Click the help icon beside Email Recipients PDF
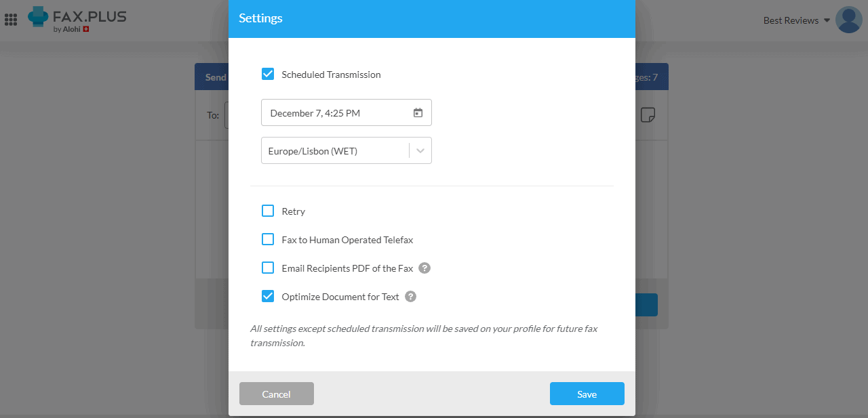Image resolution: width=868 pixels, height=418 pixels. click(x=425, y=268)
